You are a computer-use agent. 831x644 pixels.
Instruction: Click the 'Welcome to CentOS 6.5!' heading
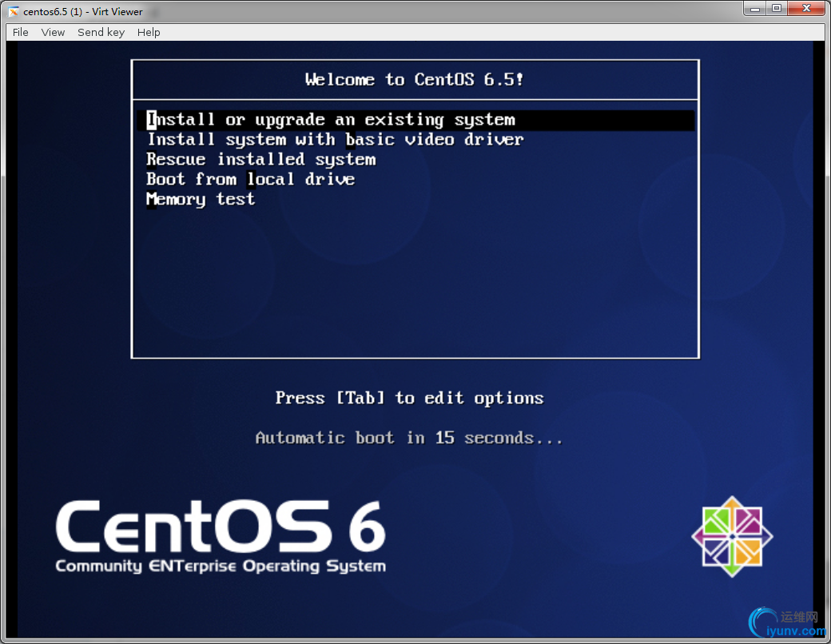415,80
